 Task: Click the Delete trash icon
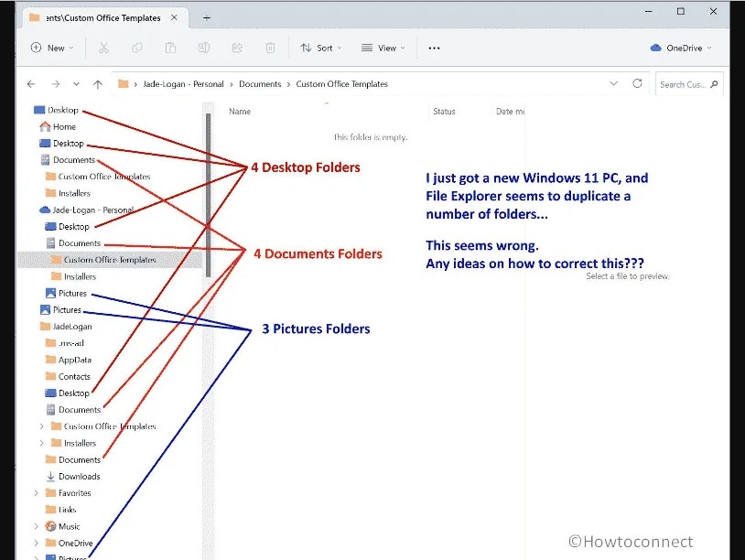click(269, 48)
